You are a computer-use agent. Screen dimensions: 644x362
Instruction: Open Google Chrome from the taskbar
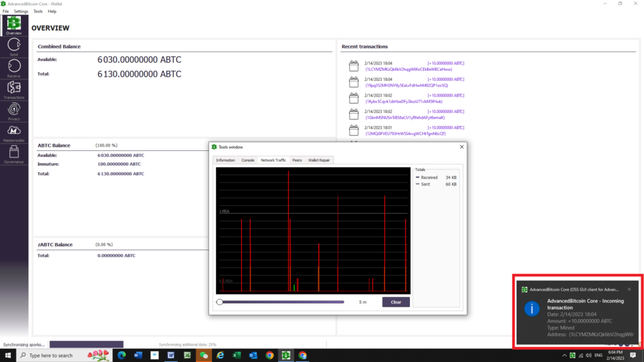[x=270, y=356]
